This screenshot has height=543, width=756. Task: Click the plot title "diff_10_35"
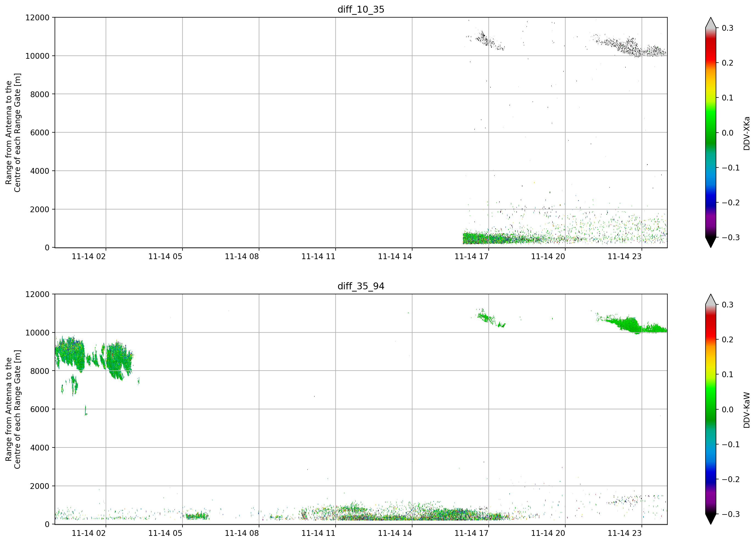[361, 9]
